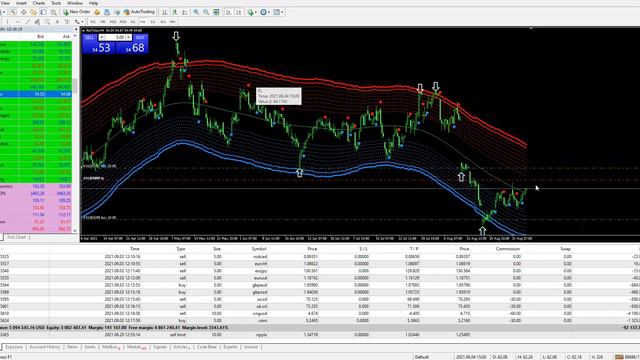Sort trades by Symbol column header
The width and height of the screenshot is (640, 360).
[259, 249]
